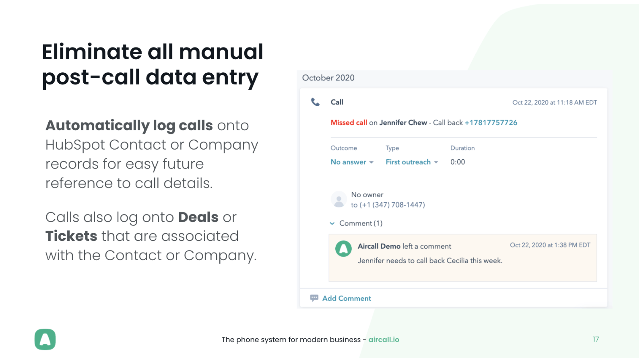Select the contact name "Jennifer Chew"
Image resolution: width=644 pixels, height=362 pixels.
coord(403,122)
